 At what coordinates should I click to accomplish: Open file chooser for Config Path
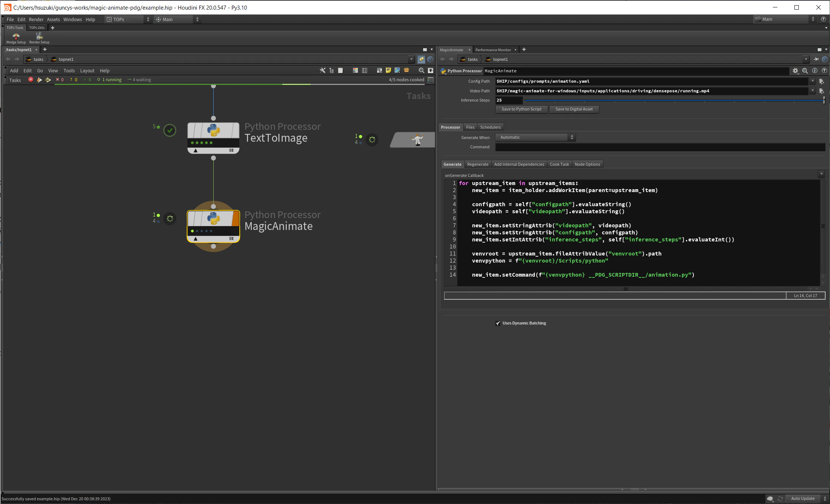point(821,81)
